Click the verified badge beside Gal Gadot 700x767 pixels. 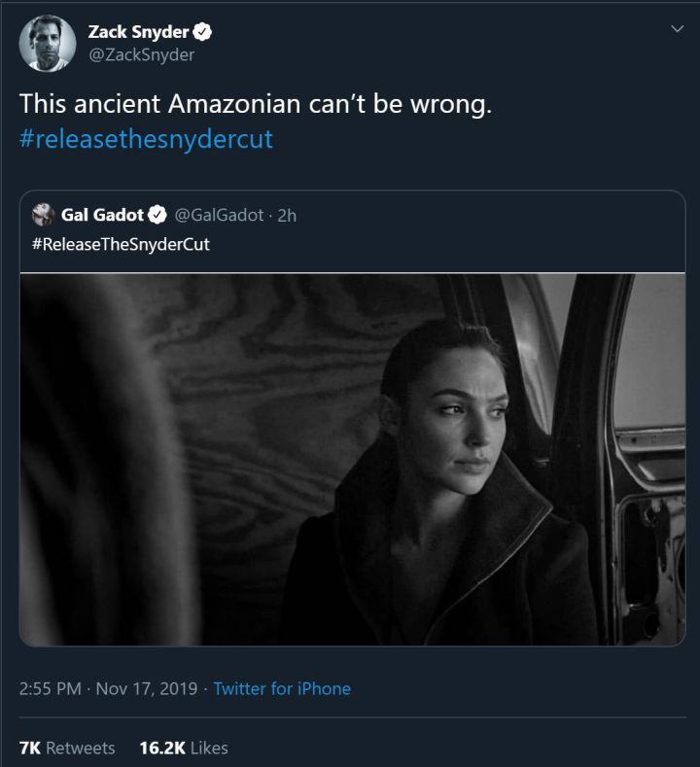pyautogui.click(x=158, y=215)
